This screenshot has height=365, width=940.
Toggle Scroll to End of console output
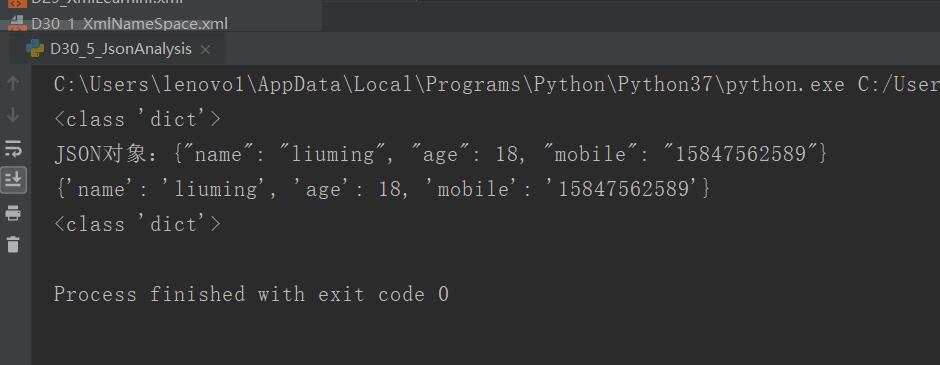(13, 180)
